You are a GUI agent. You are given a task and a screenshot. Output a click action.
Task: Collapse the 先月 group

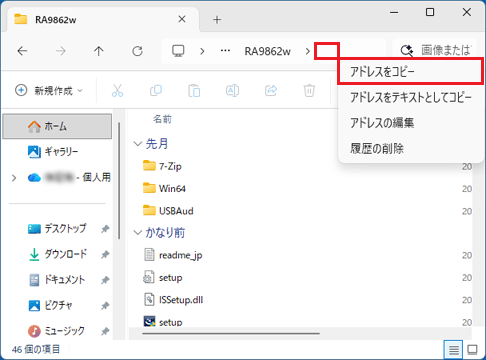click(137, 144)
